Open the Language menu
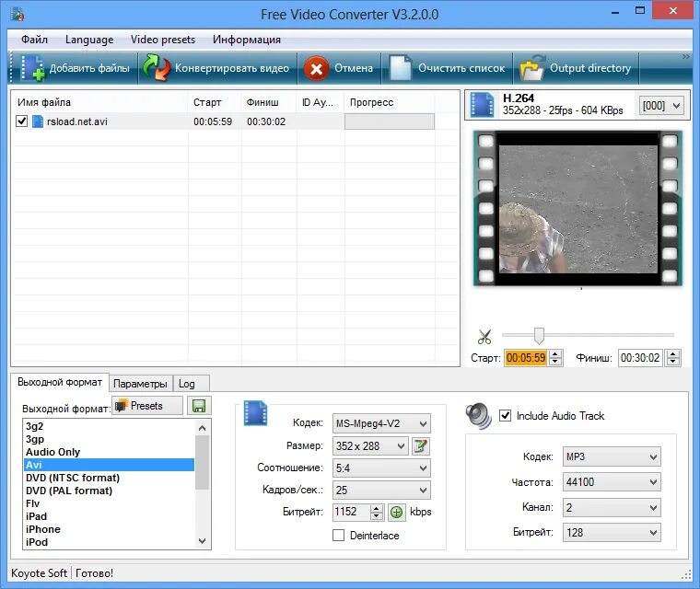 (89, 40)
